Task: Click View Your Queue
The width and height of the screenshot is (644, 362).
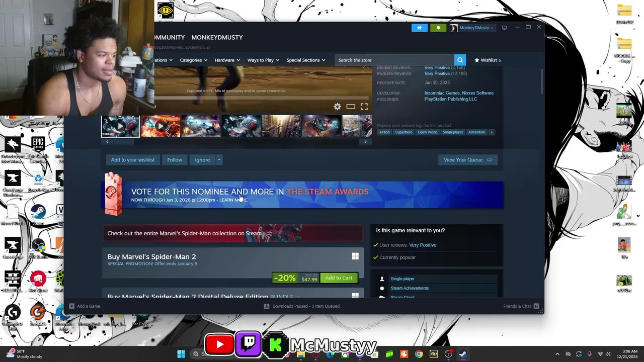Action: click(468, 160)
